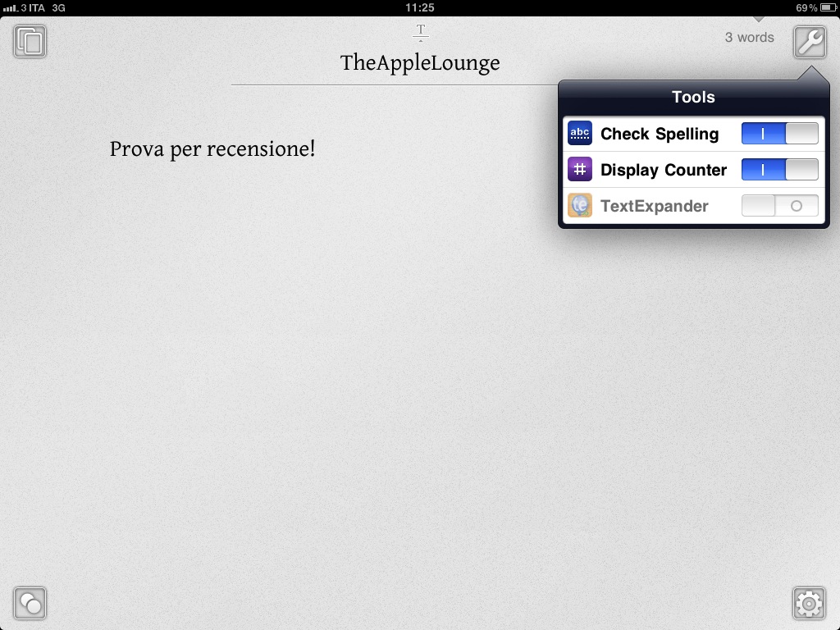Disable the Display Counter switch
The image size is (840, 630).
779,169
